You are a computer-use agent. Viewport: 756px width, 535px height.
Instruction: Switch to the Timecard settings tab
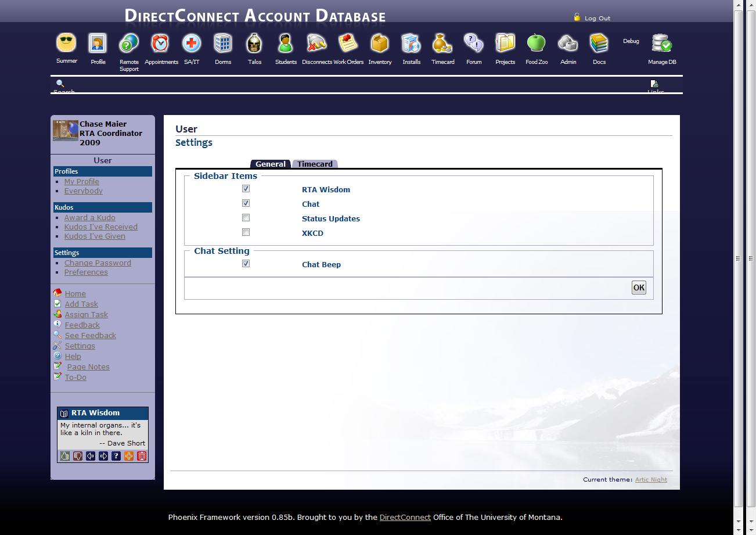tap(315, 164)
